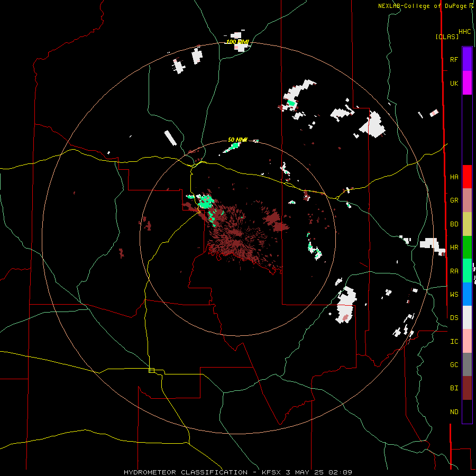Image resolution: width=476 pixels, height=476 pixels.
Task: Select the red HA legend color block
Action: coord(467,177)
